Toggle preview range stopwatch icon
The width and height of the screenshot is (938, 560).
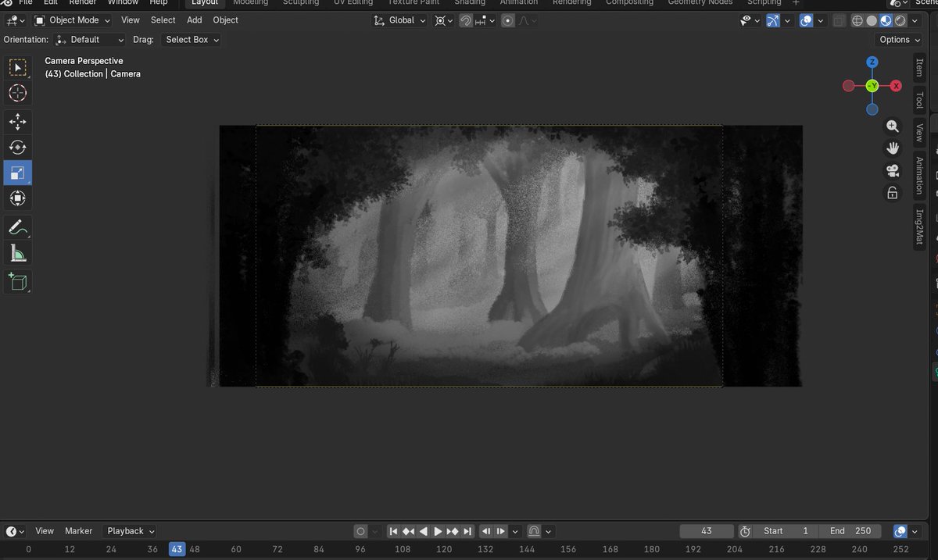pos(745,531)
